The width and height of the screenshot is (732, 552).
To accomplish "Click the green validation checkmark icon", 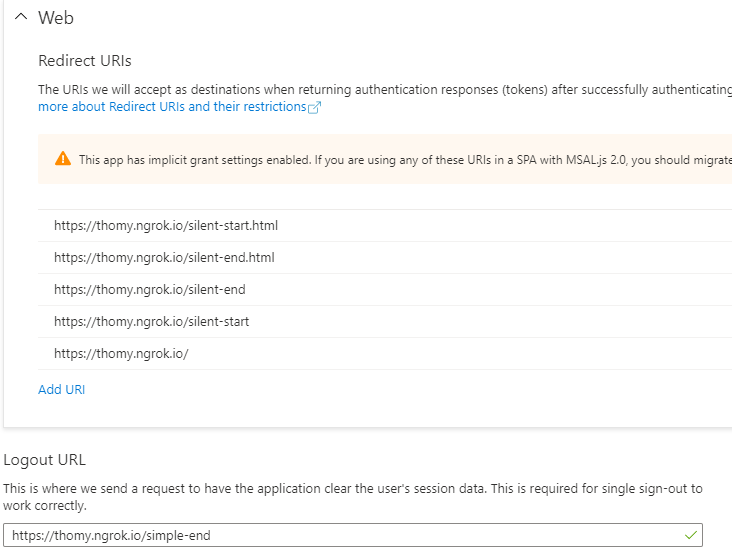I will coord(691,535).
